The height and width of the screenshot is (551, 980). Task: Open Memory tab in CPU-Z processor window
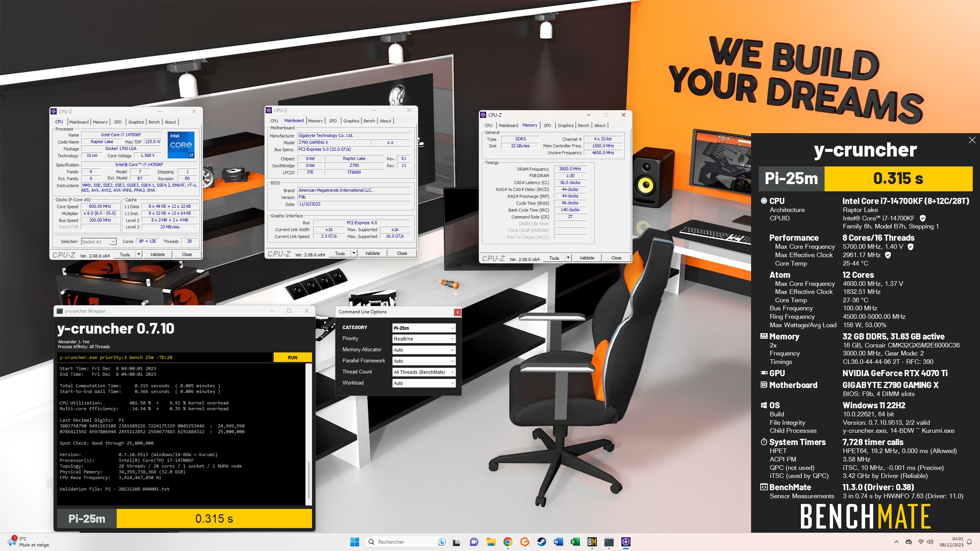point(100,122)
